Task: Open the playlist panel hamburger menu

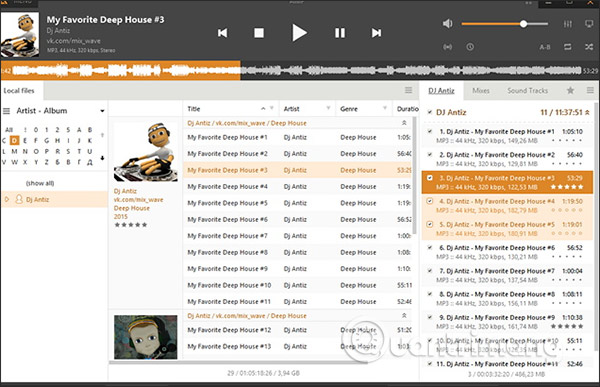Action: [590, 90]
